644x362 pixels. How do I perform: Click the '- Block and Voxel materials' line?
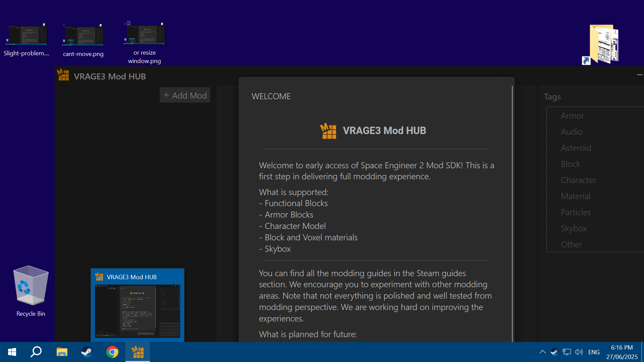click(308, 237)
